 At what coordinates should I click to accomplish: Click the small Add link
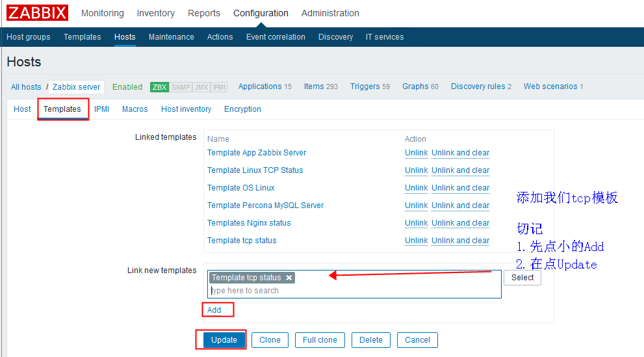pos(214,310)
